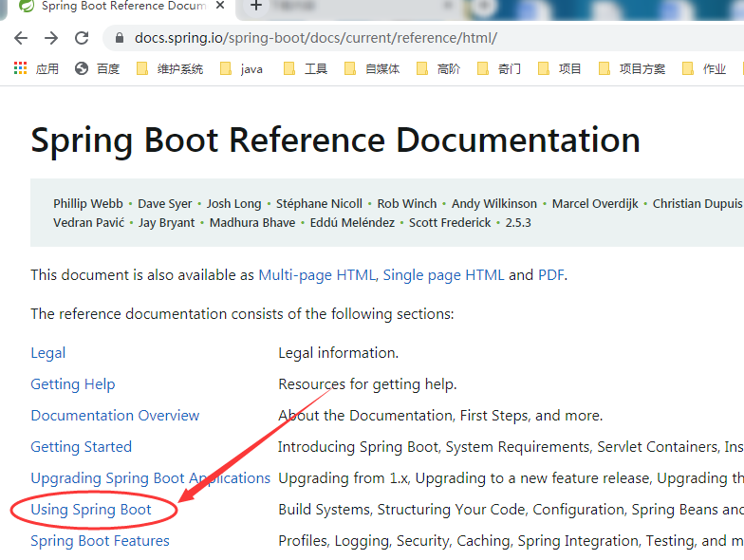
Task: Click the author name Marcel Overdijk
Action: [x=595, y=203]
